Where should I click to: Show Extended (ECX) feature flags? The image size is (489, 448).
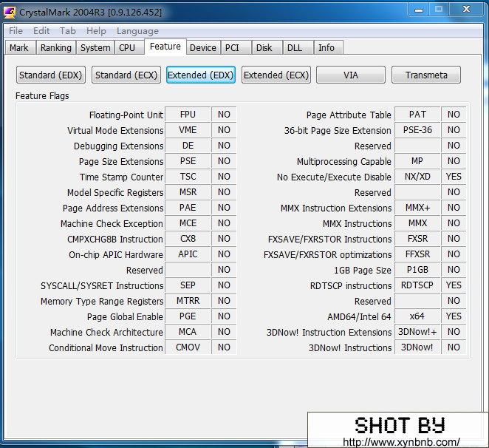[x=276, y=75]
